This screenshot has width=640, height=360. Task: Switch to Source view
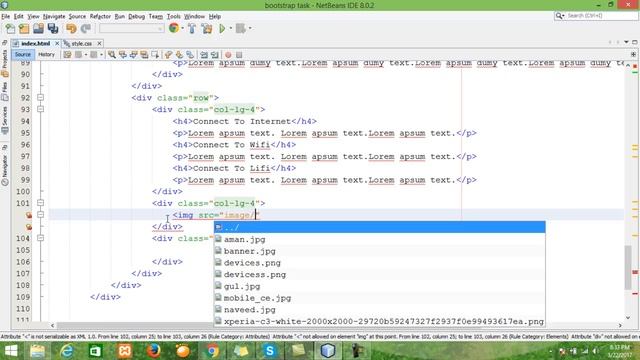pyautogui.click(x=23, y=55)
